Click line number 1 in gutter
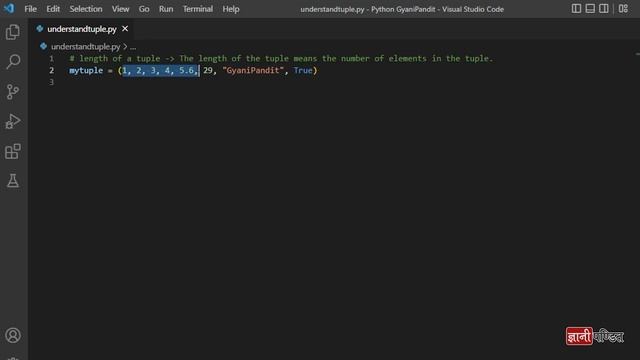 tap(51, 58)
